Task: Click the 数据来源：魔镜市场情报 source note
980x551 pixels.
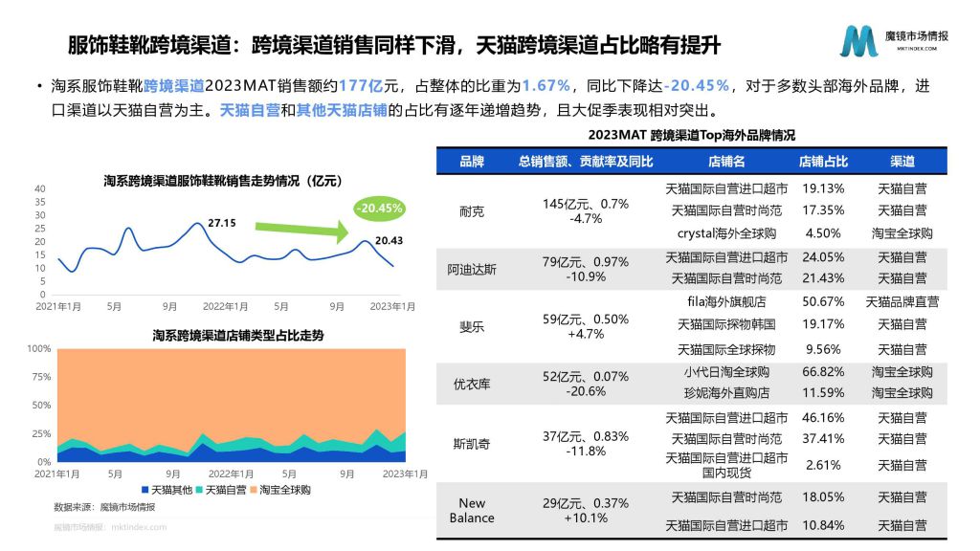Action: click(104, 507)
